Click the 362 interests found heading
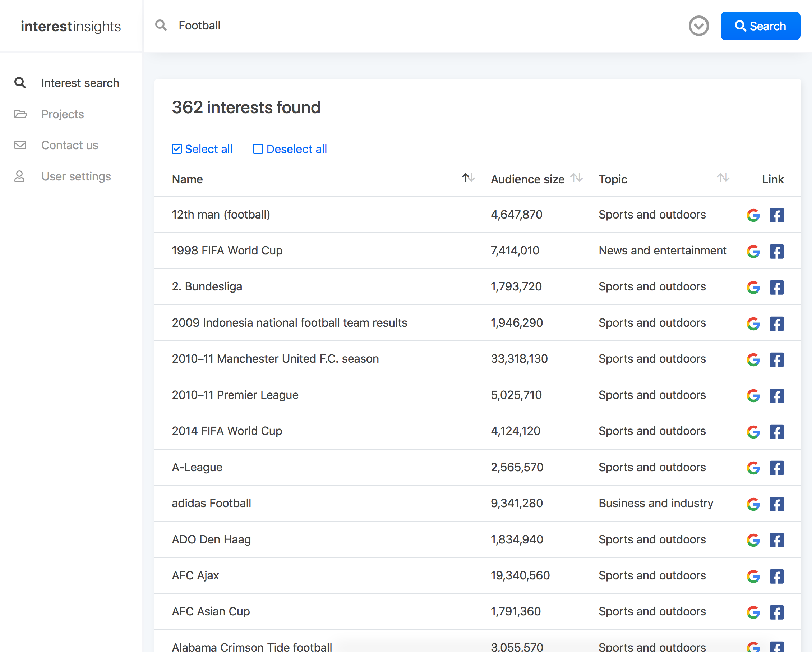The width and height of the screenshot is (812, 652). 246,107
